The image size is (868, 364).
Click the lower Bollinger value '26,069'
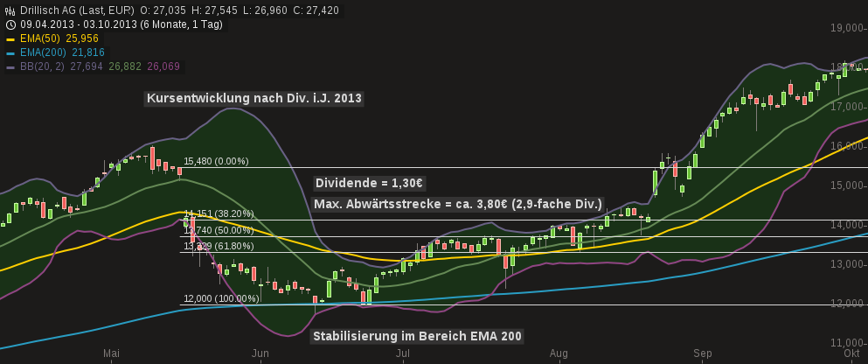[163, 66]
